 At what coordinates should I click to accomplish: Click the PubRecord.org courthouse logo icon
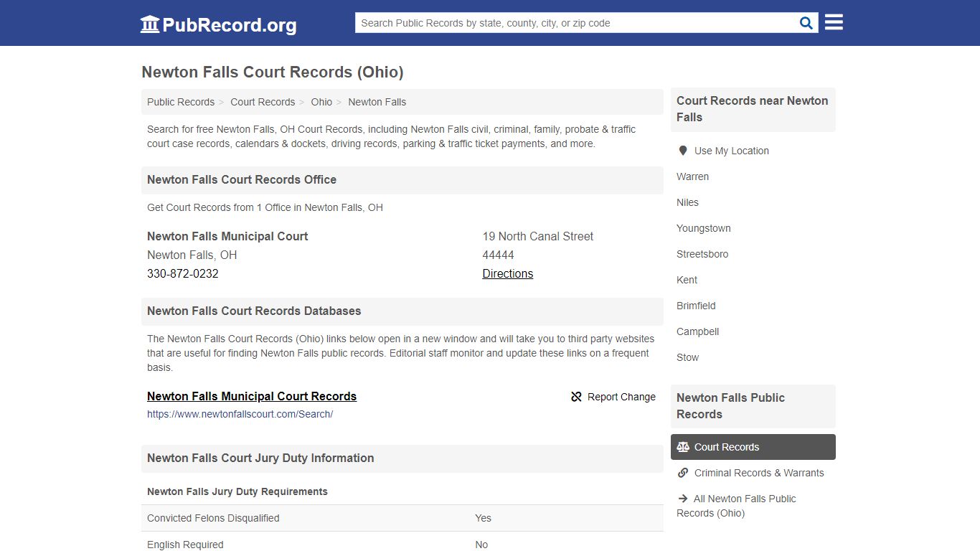coord(150,24)
